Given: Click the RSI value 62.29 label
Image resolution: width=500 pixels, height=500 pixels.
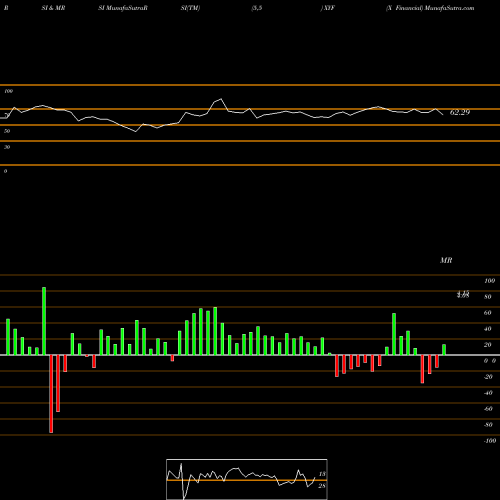Looking at the screenshot, I should coord(460,112).
